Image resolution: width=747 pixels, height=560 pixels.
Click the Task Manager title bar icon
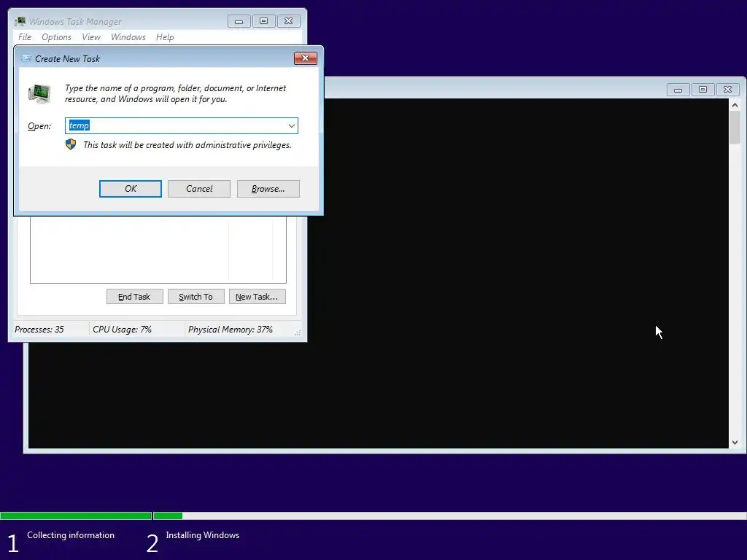pyautogui.click(x=20, y=21)
